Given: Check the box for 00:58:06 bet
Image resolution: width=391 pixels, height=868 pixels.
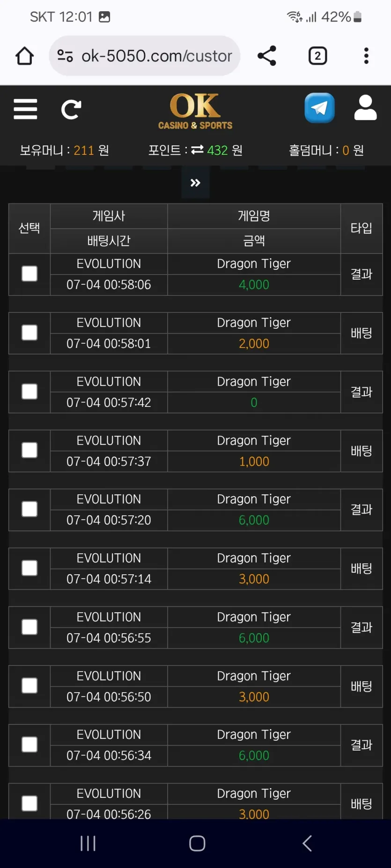Looking at the screenshot, I should 30,274.
